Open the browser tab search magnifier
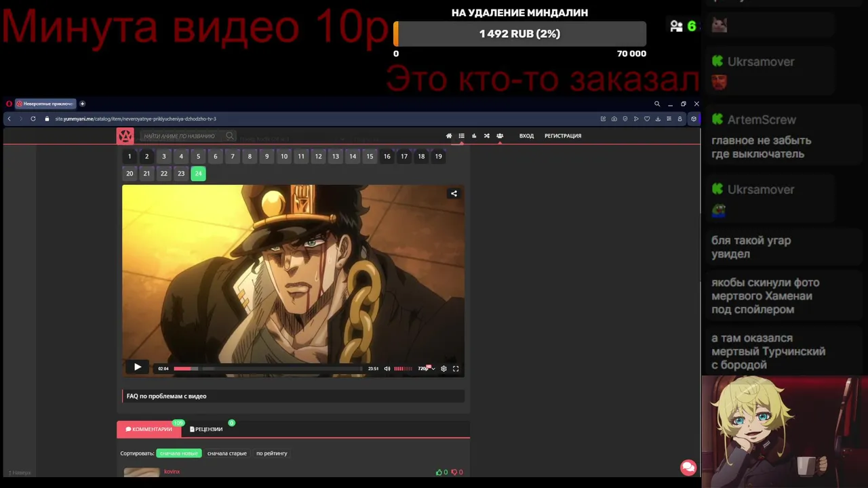The width and height of the screenshot is (868, 488). (656, 104)
